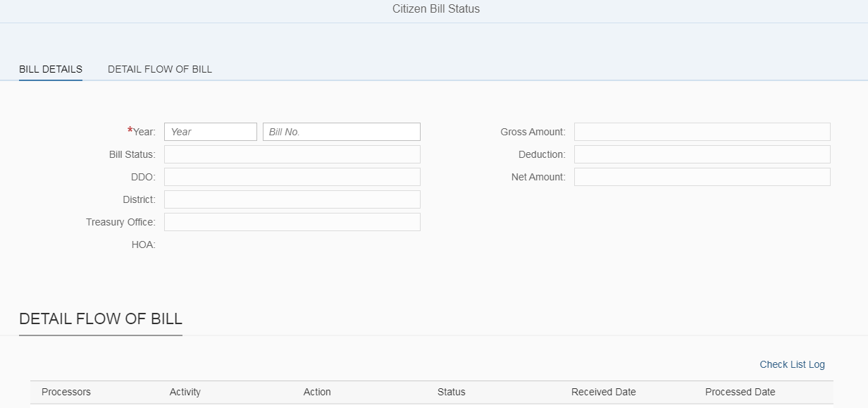The image size is (868, 408).
Task: Click the Deduction field
Action: point(702,154)
